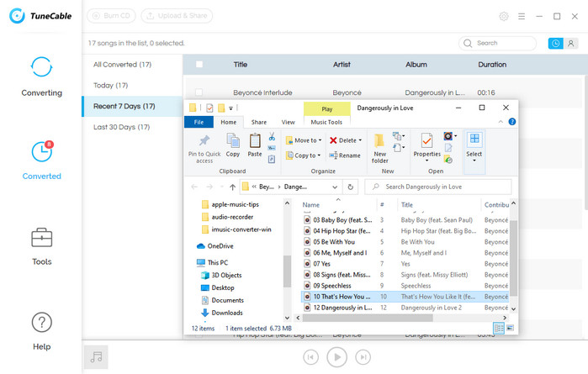Click Pin to Quick access in ribbon
Image resolution: width=588 pixels, height=374 pixels.
[204, 149]
